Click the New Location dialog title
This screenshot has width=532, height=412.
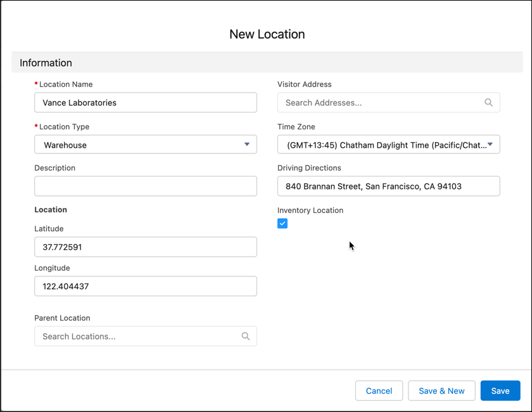click(x=267, y=34)
